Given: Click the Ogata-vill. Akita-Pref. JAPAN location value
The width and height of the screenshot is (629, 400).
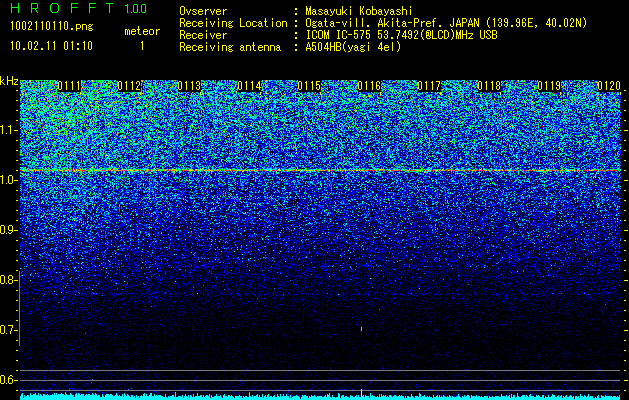Looking at the screenshot, I should point(446,23).
